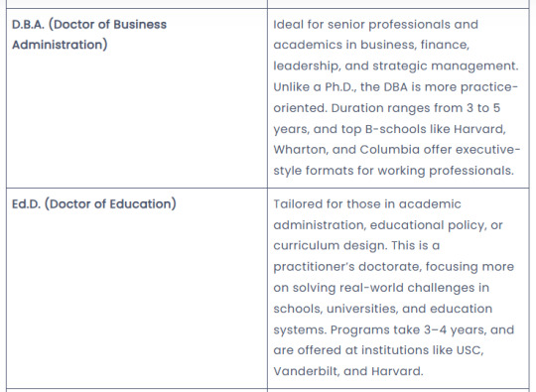
Task: Click the D.B.A. (Doctor of Business Administration) heading
Action: 89,35
